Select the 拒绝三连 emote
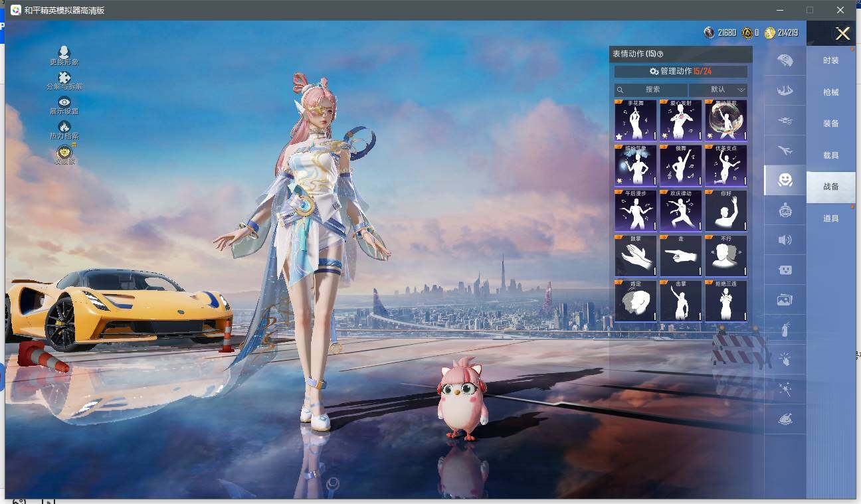Screen dimensions: 861x504 pyautogui.click(x=726, y=301)
